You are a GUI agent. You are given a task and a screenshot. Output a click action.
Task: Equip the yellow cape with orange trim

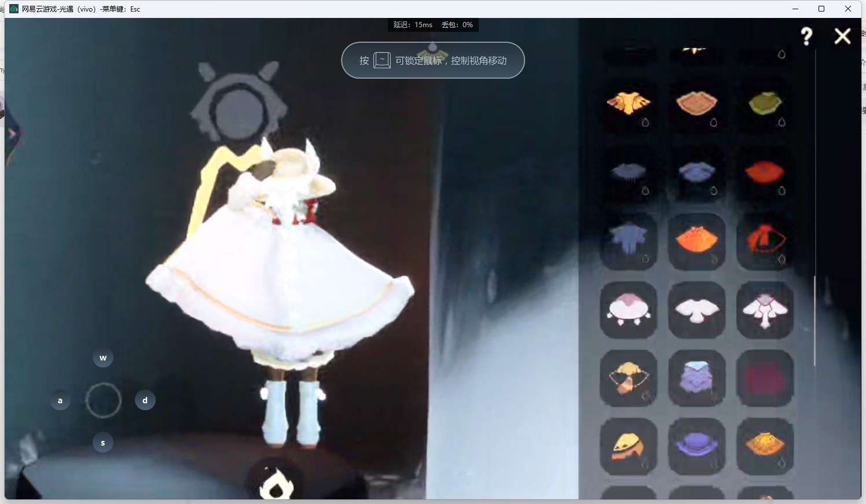[629, 446]
